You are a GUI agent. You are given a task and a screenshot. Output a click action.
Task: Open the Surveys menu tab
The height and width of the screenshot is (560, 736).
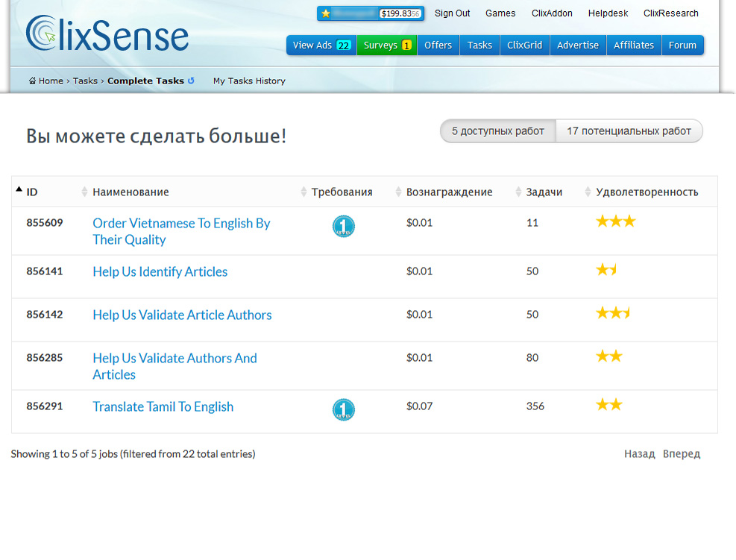(x=387, y=45)
